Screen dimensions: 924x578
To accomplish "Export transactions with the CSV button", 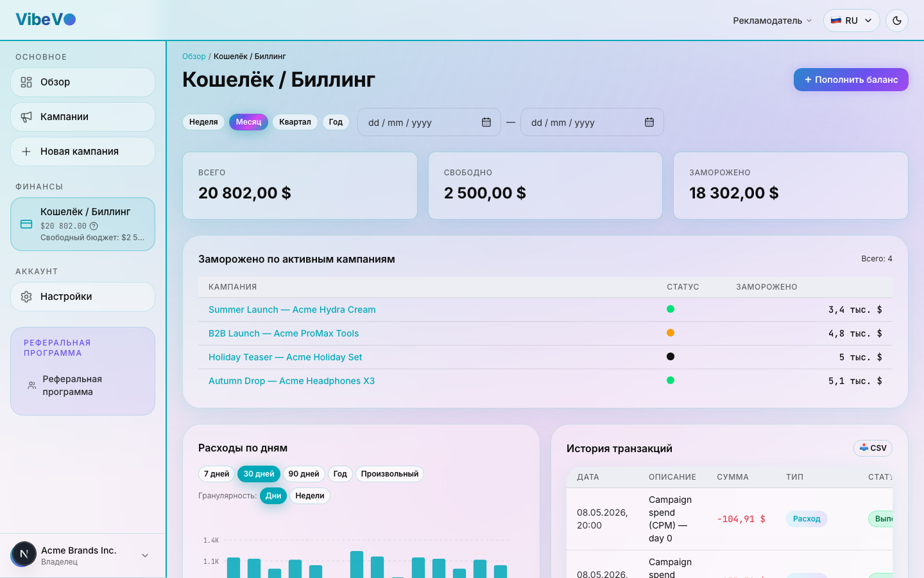I will 873,448.
